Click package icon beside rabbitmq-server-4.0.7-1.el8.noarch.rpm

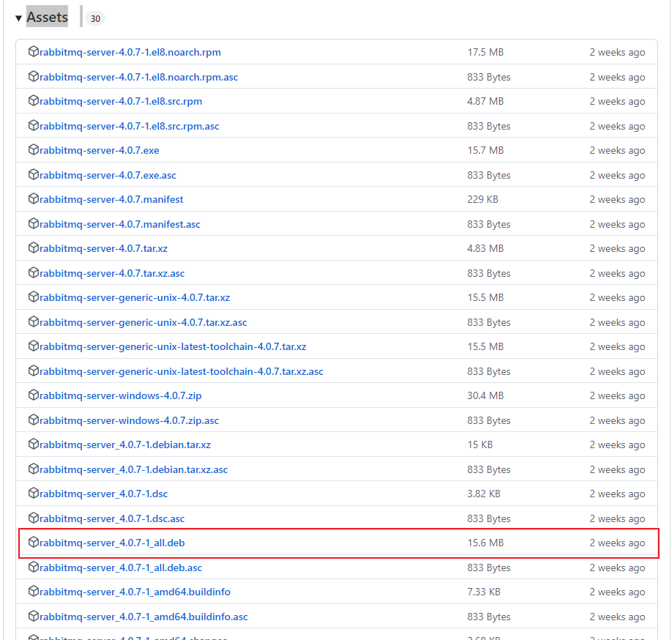click(x=34, y=52)
